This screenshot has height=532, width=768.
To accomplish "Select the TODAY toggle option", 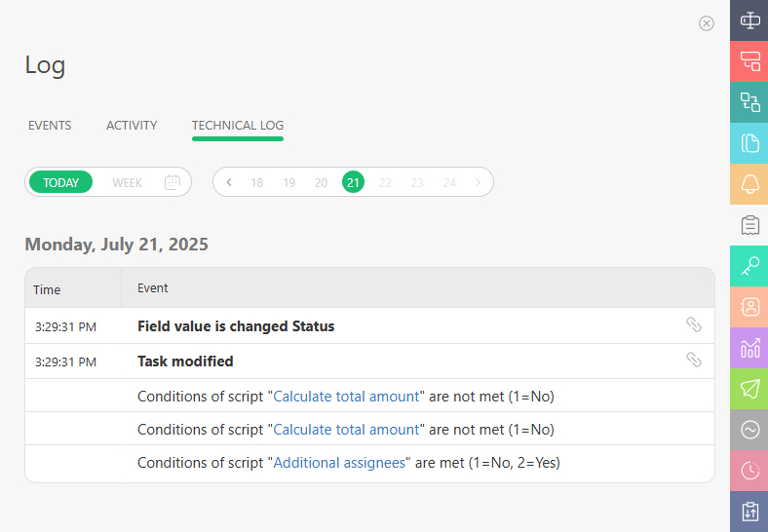I will click(x=60, y=182).
